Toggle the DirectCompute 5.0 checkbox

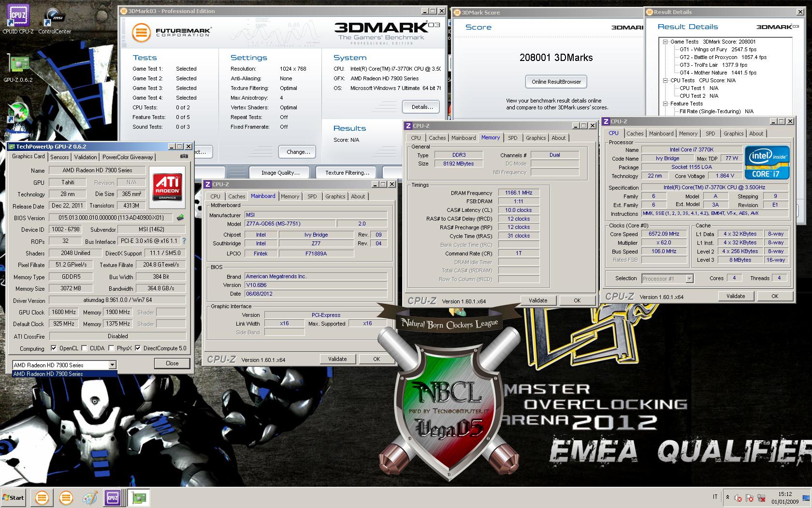click(x=138, y=348)
